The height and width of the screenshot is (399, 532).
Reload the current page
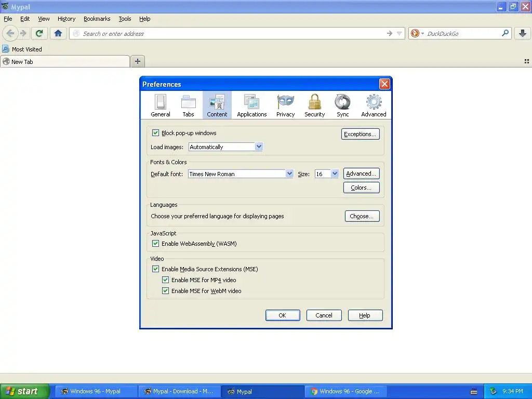click(x=39, y=33)
